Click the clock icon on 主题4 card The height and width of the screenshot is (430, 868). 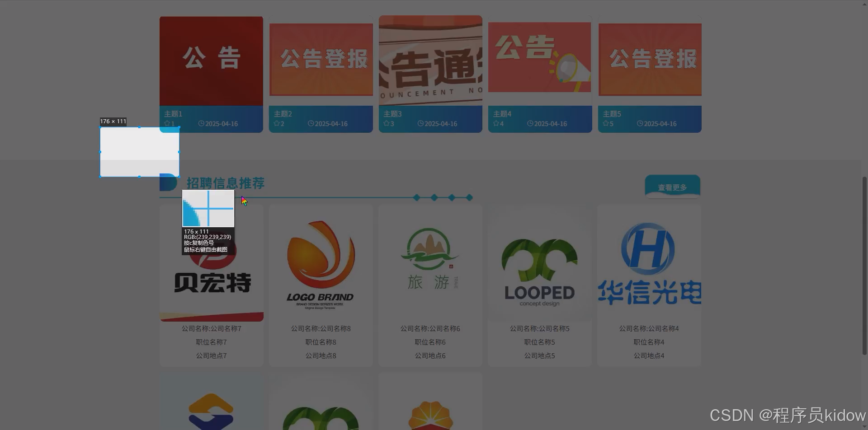(x=530, y=123)
